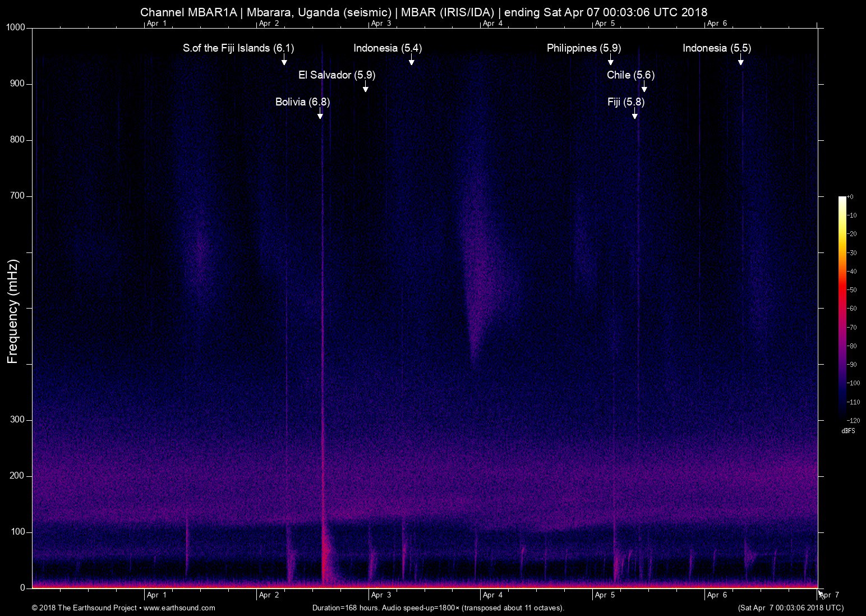Click the dBFS color scale bar

tap(842, 307)
